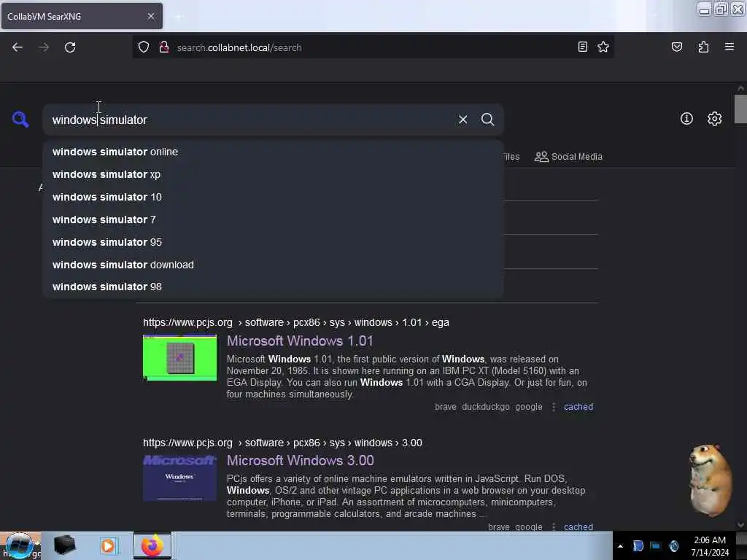Click the Windows 3.00 blue thumbnail

coord(179,478)
